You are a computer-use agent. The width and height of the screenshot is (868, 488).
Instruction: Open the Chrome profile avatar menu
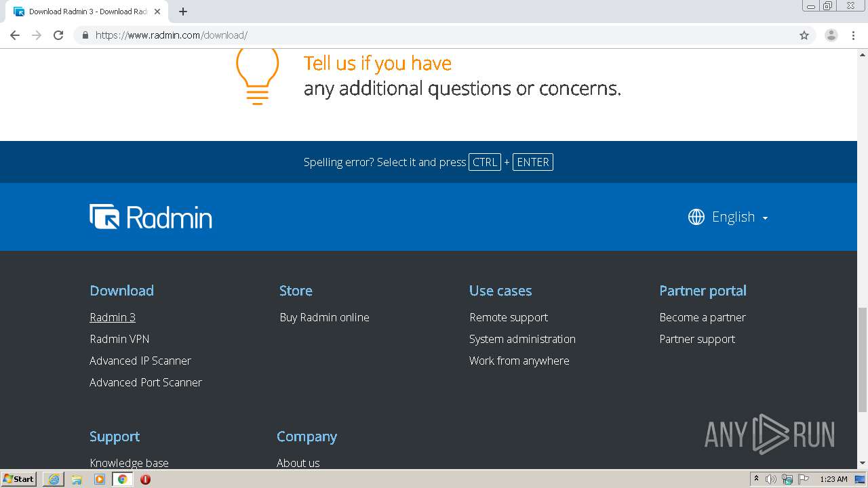click(x=831, y=35)
